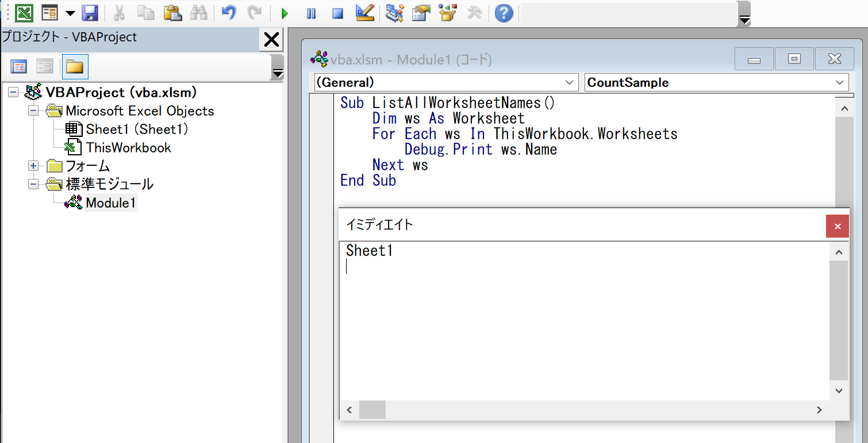Screen dimensions: 868x443
Task: Select Module1 in the project tree
Action: (111, 203)
